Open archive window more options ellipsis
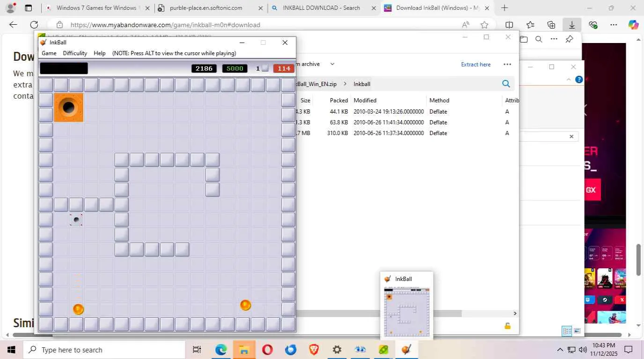The height and width of the screenshot is (359, 644). 507,64
